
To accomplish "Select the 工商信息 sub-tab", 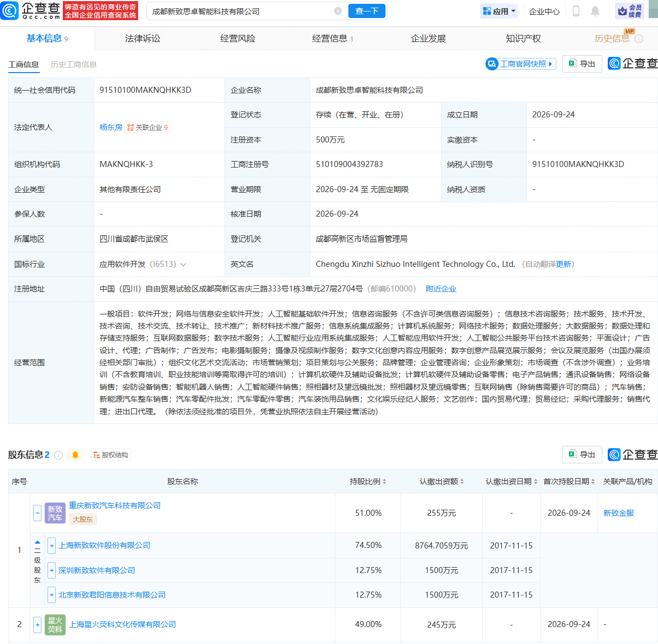I will (x=23, y=64).
